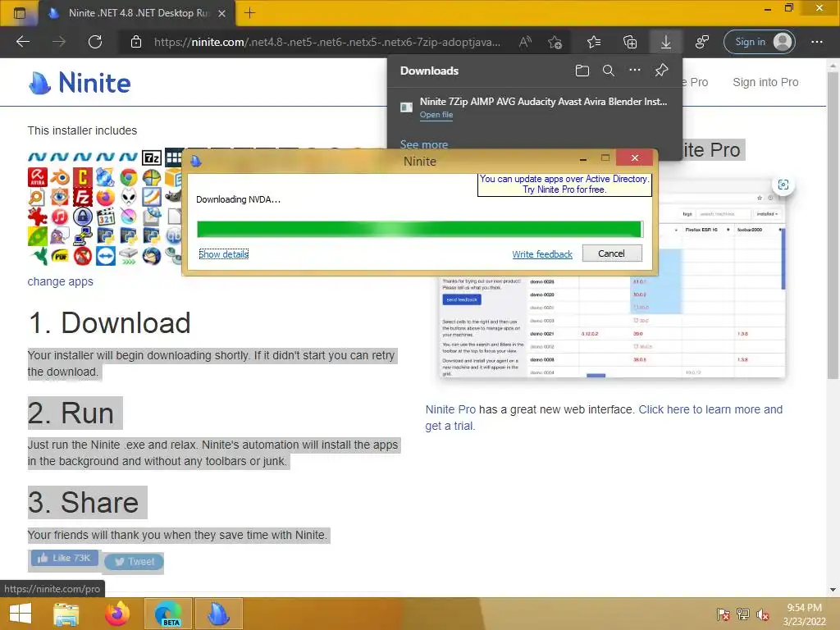840x630 pixels.
Task: Click Open file under Ninite installer
Action: [x=436, y=115]
